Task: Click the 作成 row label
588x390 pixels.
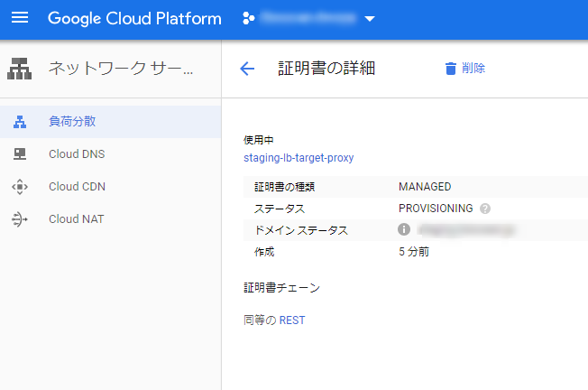Action: (x=264, y=252)
